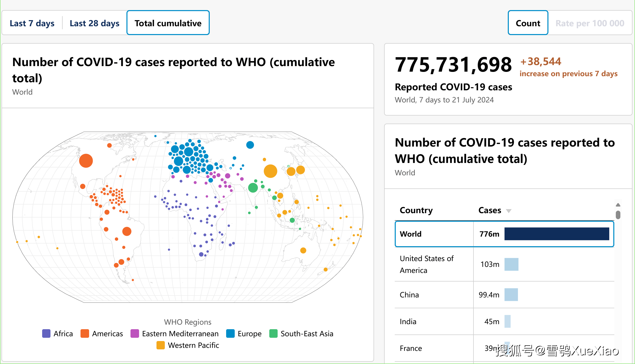635x364 pixels.
Task: Toggle to Count view
Action: click(x=528, y=23)
